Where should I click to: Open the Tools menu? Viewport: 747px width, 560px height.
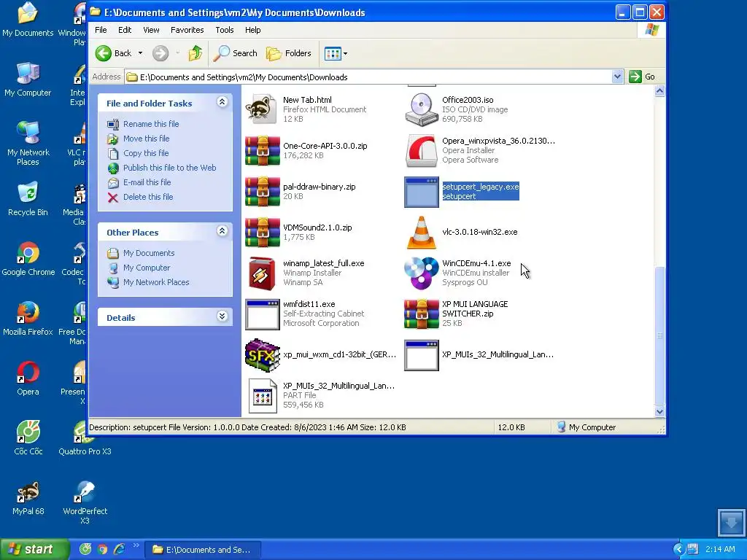(x=225, y=30)
